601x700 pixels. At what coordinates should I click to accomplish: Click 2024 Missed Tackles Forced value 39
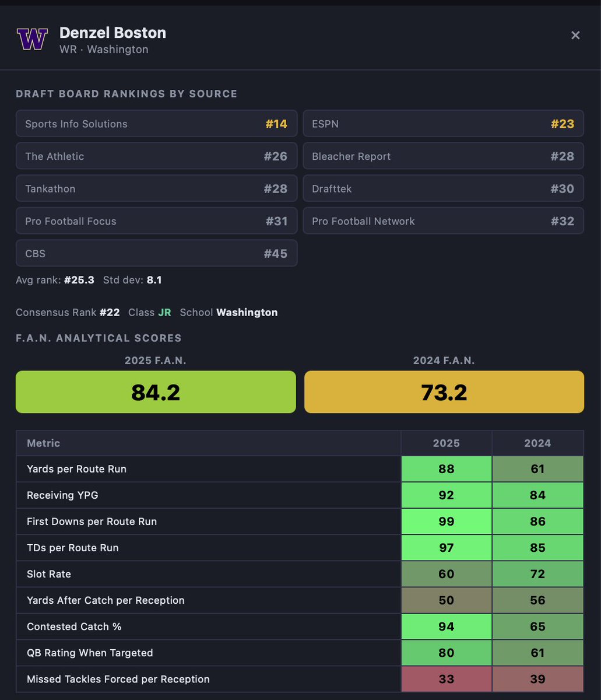pyautogui.click(x=538, y=679)
